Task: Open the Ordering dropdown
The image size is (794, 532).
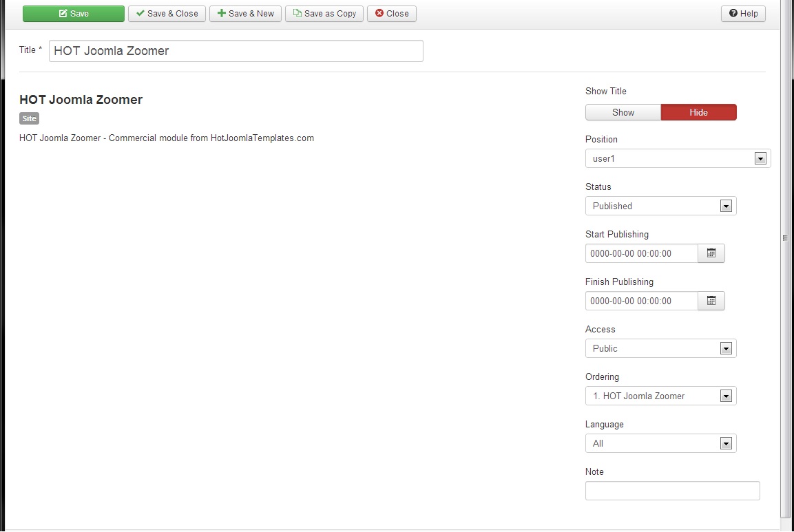Action: (x=661, y=396)
